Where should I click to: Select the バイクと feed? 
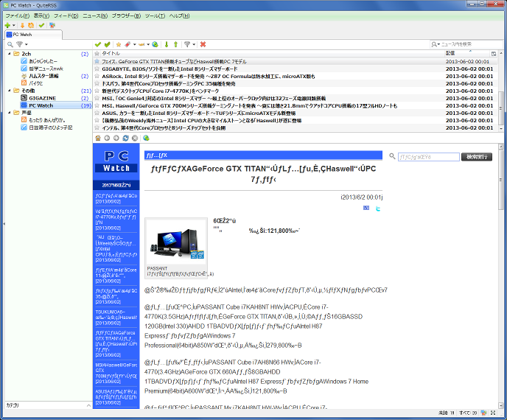tap(36, 83)
